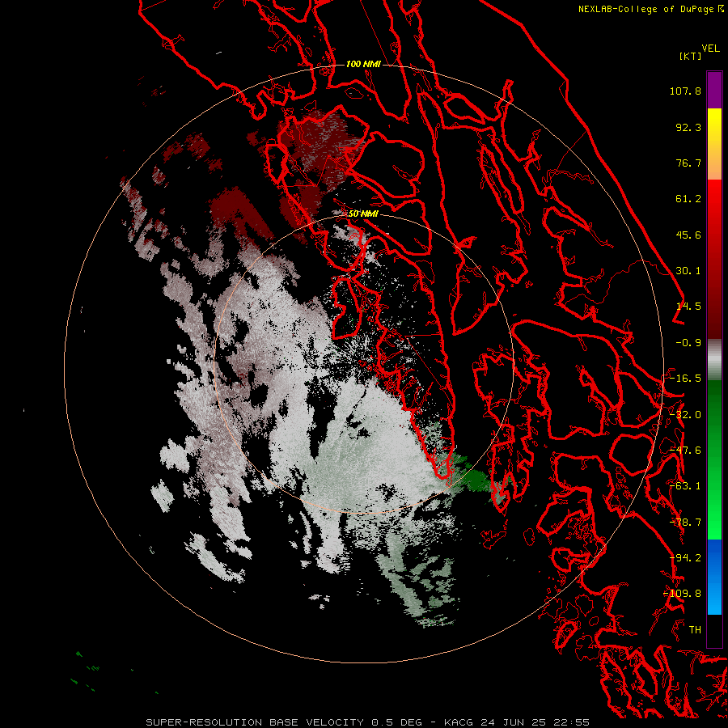Select the -63.1 scale value
Viewport: 728px width, 728px height.
click(685, 486)
